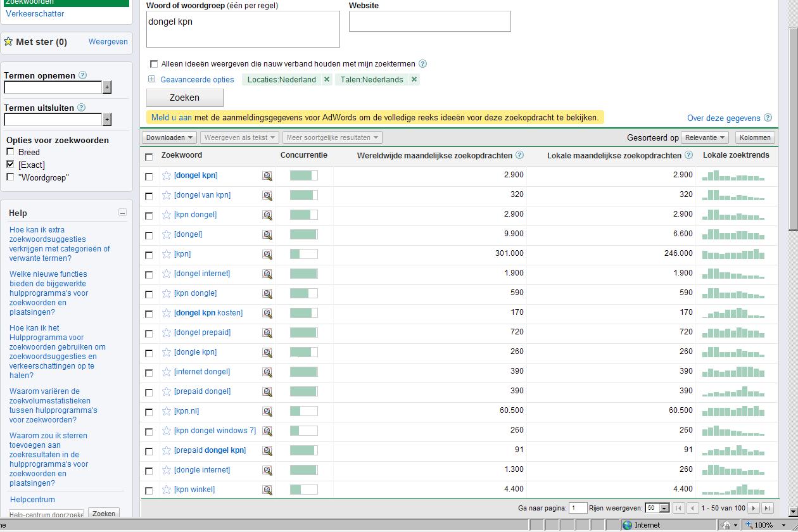Check Alleen ideeën weergeven nauw verband option

coord(154,64)
